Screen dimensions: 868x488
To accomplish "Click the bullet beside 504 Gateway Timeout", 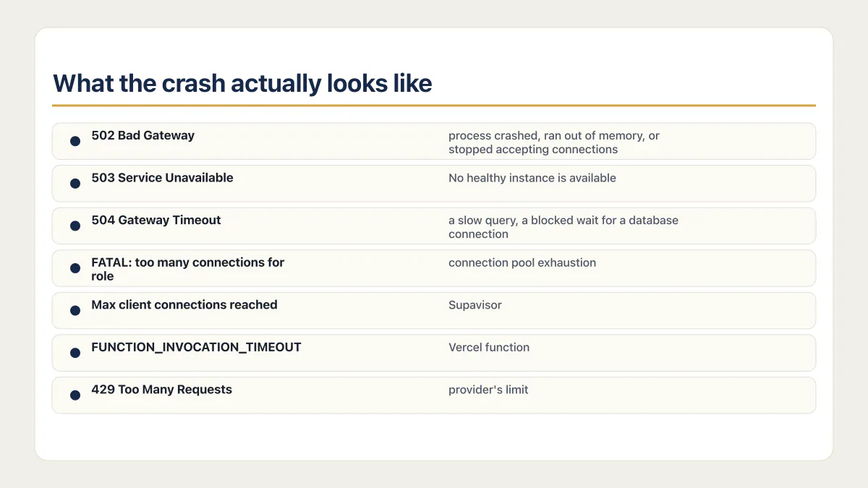I will (x=75, y=226).
